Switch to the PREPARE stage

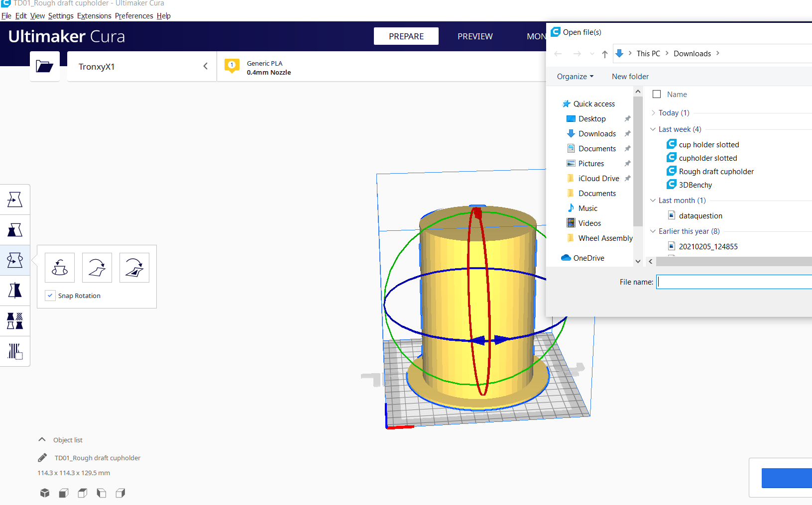click(406, 36)
